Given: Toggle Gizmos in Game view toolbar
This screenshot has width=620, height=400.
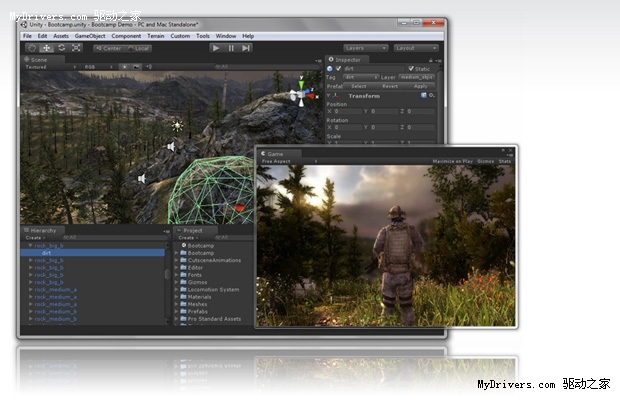Looking at the screenshot, I should pos(485,161).
